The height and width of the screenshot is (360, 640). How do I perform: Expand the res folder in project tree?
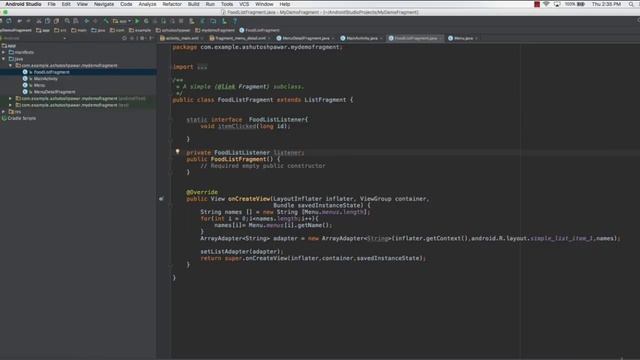4,111
